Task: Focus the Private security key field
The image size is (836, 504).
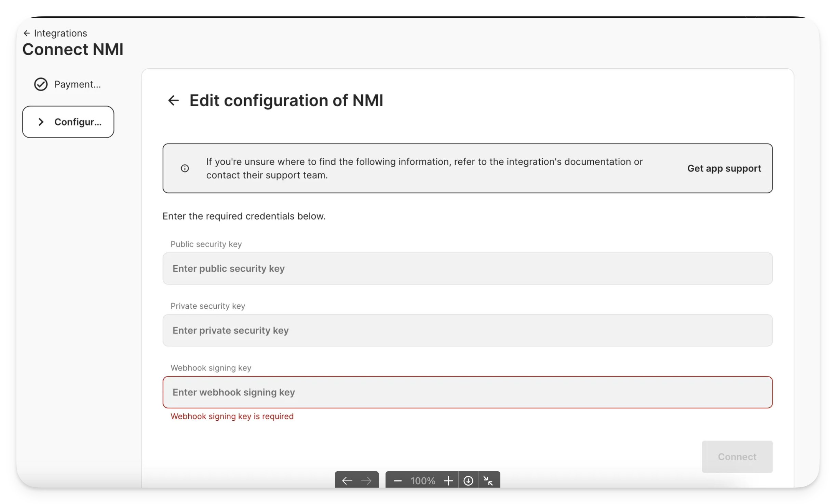Action: pos(468,330)
